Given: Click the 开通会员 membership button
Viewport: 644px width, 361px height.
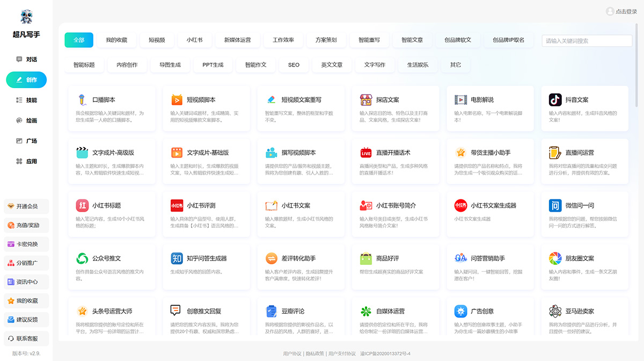Looking at the screenshot, I should pos(25,206).
